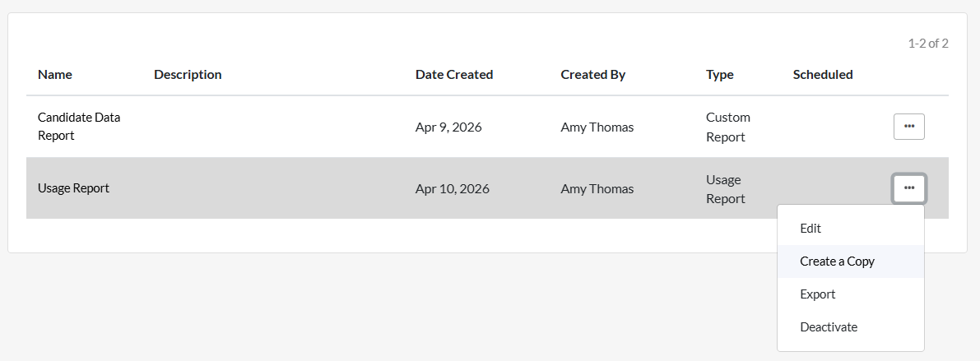980x361 pixels.
Task: Select Amy Thomas in Candidate Data Report row
Action: (x=597, y=127)
